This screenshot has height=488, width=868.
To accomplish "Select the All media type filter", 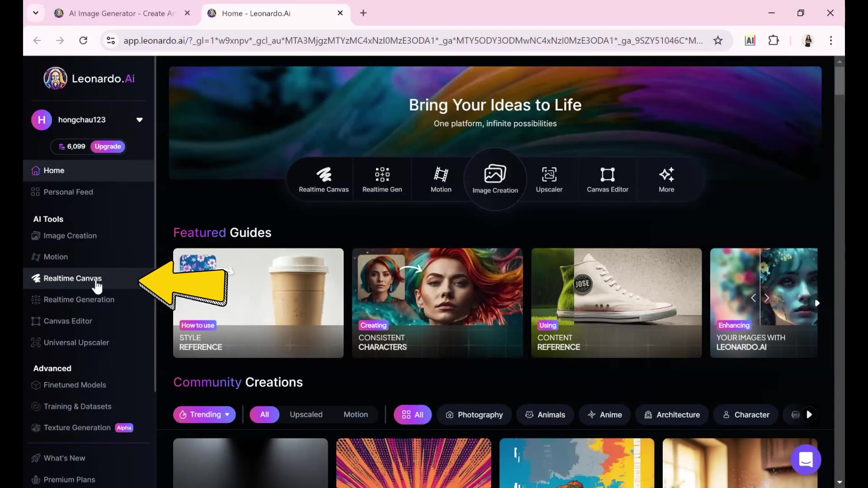I will (x=264, y=414).
